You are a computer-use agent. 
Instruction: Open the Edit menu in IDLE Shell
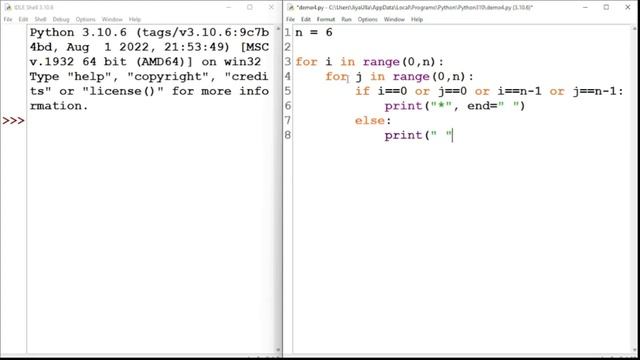coord(23,19)
